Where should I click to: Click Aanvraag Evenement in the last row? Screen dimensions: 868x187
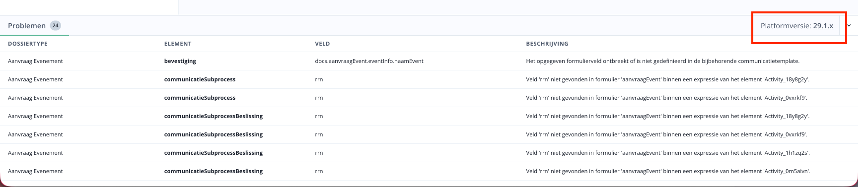coord(35,171)
